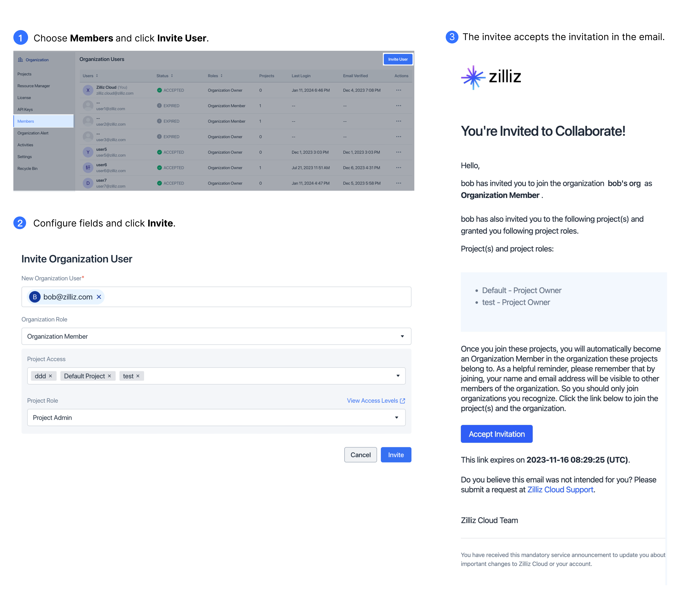Click Last Login column header
Image resolution: width=699 pixels, height=616 pixels.
coord(301,76)
